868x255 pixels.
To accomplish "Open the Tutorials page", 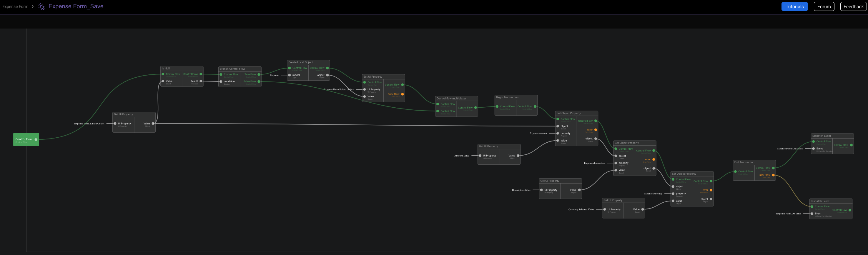I will coord(794,6).
